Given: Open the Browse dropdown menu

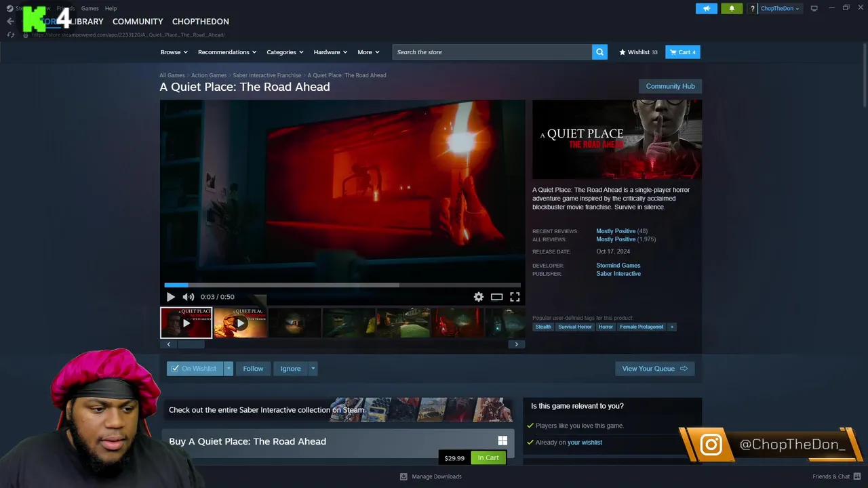Looking at the screenshot, I should 174,52.
